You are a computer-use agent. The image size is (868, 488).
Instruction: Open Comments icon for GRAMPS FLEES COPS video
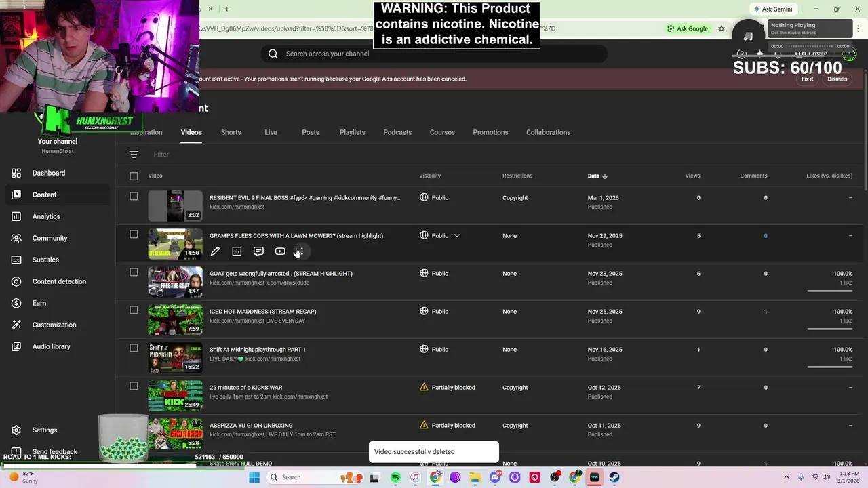coord(258,251)
